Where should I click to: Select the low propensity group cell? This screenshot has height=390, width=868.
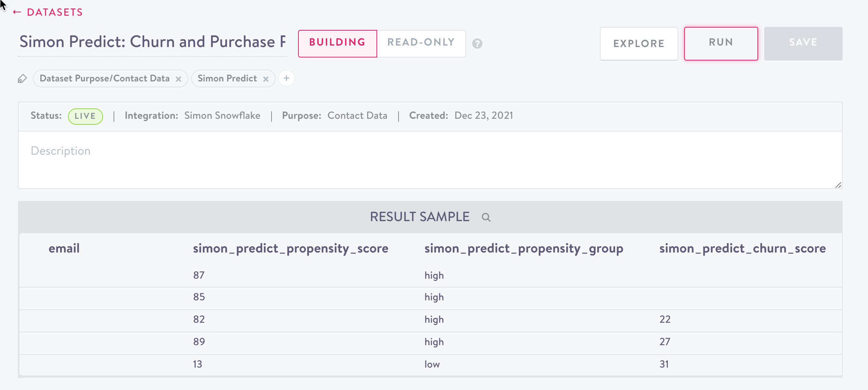[x=432, y=364]
